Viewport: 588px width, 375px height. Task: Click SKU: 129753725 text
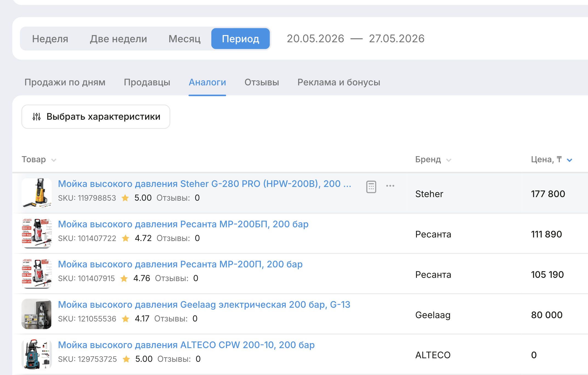(87, 359)
